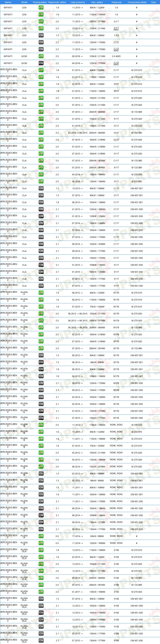Screen dimensions: 160x644
Task: Select the '06.2013 -> 06.2015' date cell in Klasa A row
Action: (x=78, y=328)
